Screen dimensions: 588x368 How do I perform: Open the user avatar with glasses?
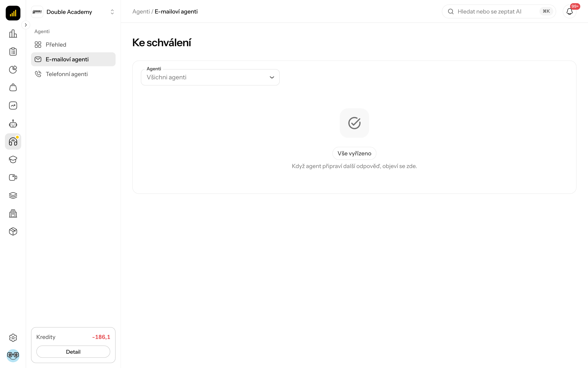13,356
